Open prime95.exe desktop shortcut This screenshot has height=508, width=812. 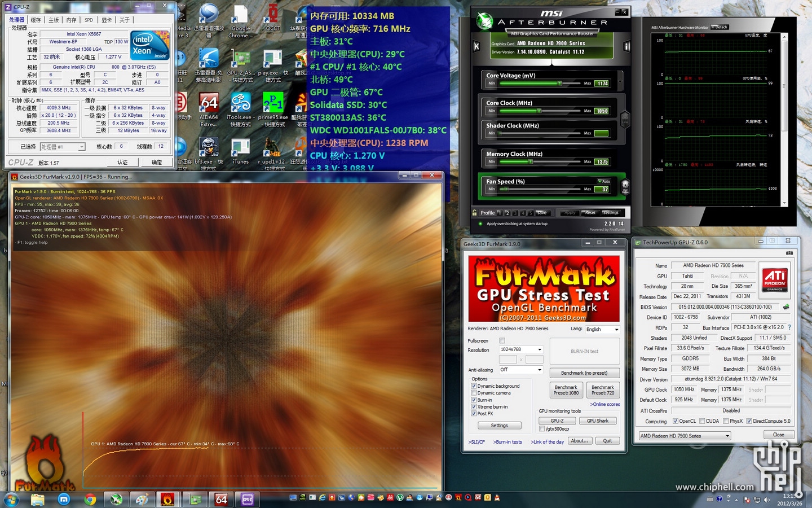273,110
